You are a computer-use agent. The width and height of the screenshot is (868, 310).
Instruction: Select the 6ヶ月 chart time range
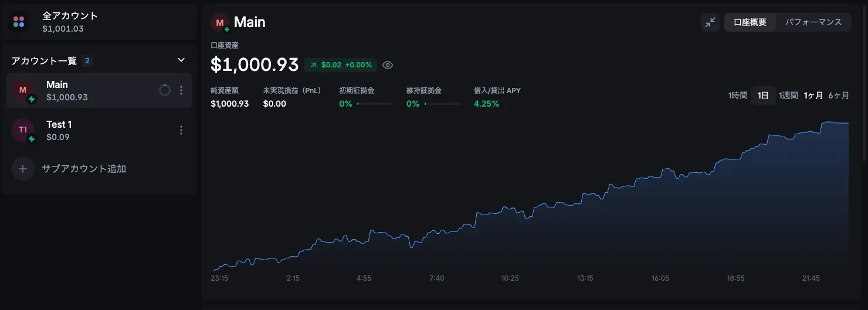(x=838, y=96)
